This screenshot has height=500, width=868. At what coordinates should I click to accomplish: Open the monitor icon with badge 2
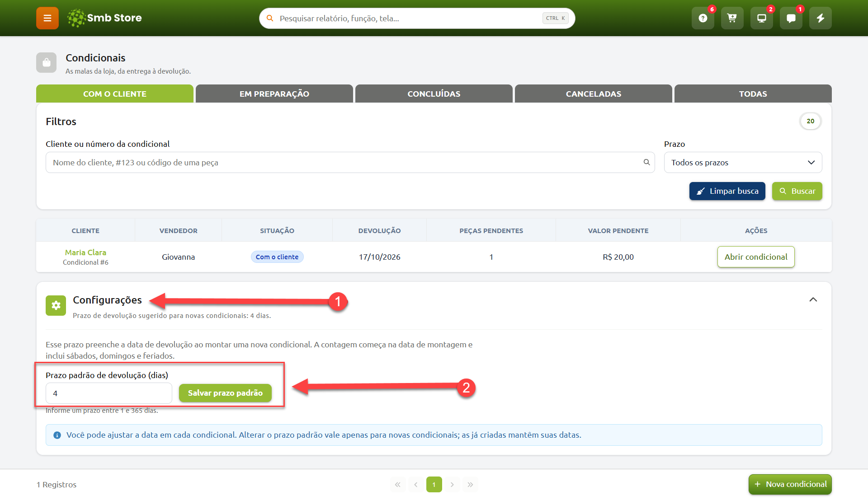click(761, 18)
